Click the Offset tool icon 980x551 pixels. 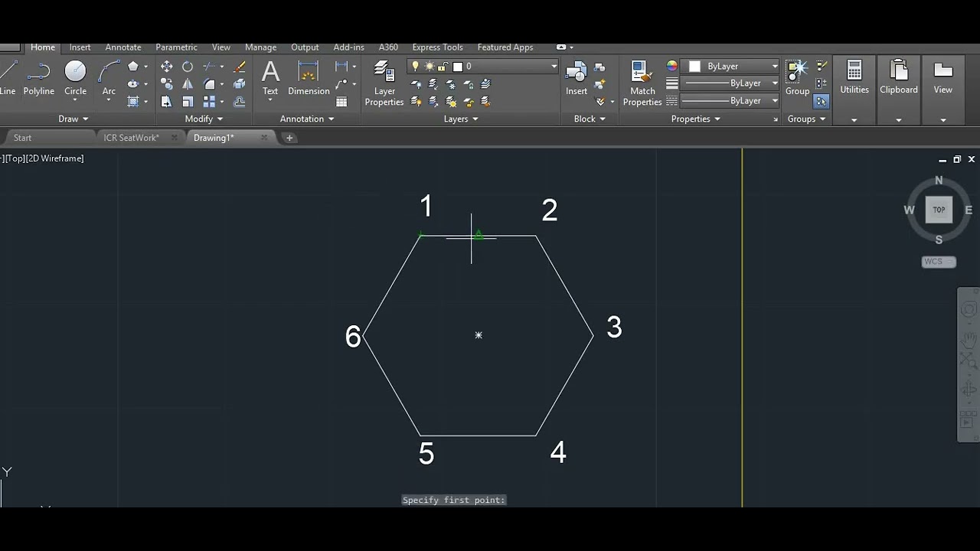tap(239, 102)
